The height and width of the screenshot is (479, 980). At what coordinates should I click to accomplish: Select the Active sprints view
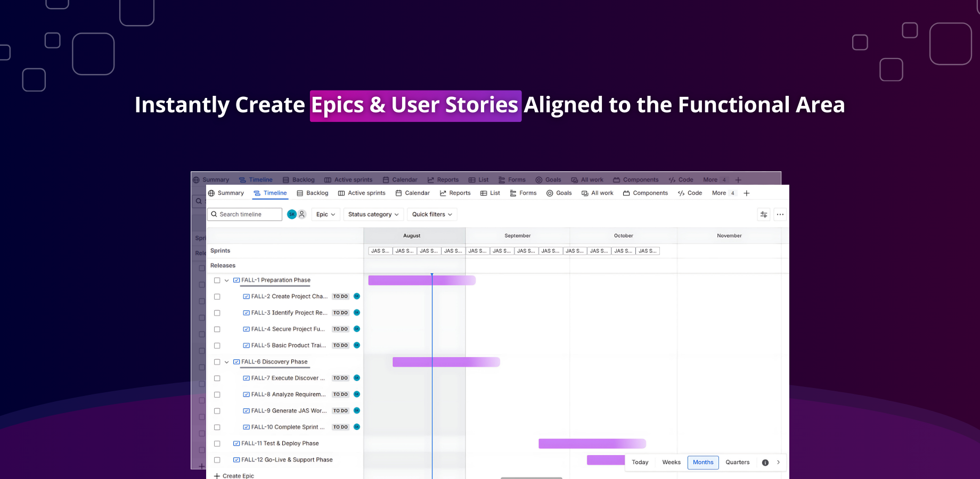(366, 193)
